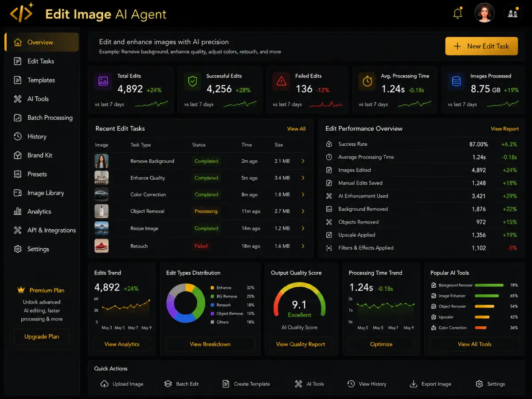
Task: Click the code logo icon
Action: [x=21, y=13]
